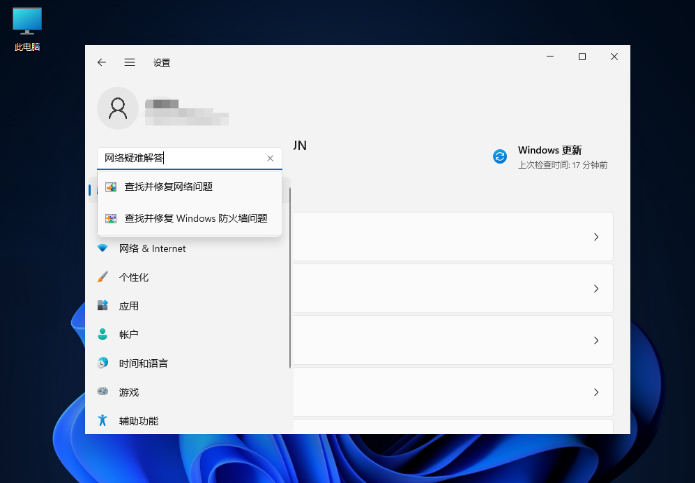Go to 应用 settings

click(x=128, y=306)
